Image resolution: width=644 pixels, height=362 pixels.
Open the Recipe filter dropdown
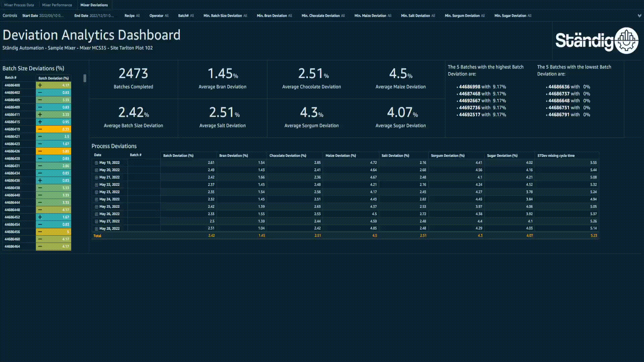[132, 16]
